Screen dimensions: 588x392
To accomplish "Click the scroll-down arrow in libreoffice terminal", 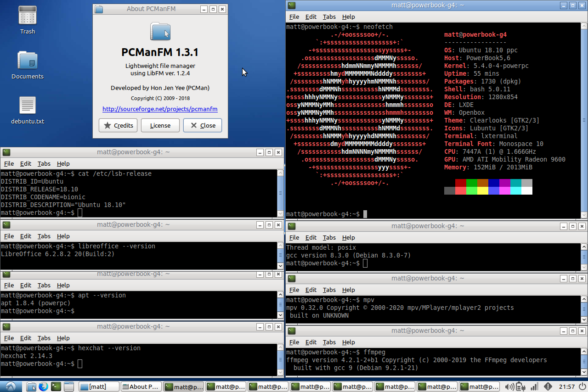I will (x=281, y=266).
